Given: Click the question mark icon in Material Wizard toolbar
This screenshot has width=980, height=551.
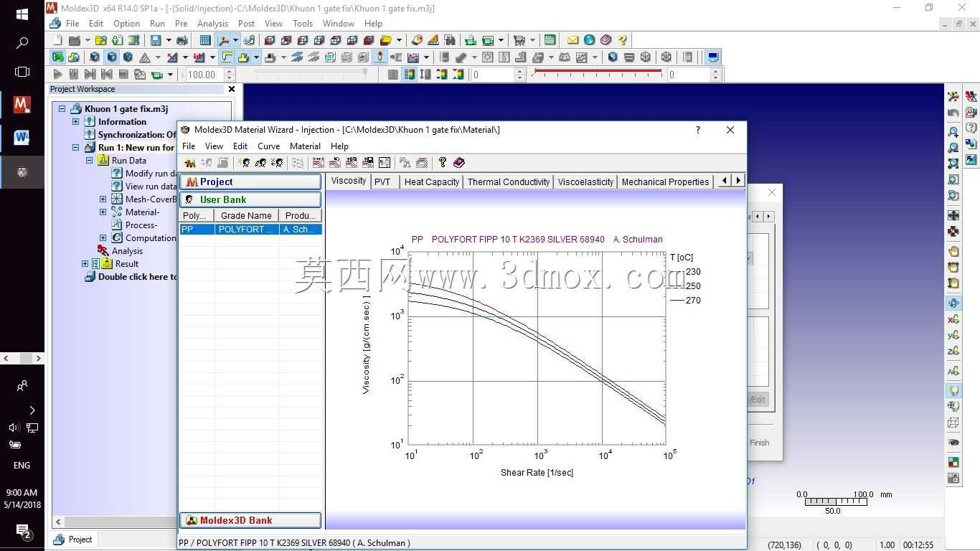Looking at the screenshot, I should click(443, 163).
